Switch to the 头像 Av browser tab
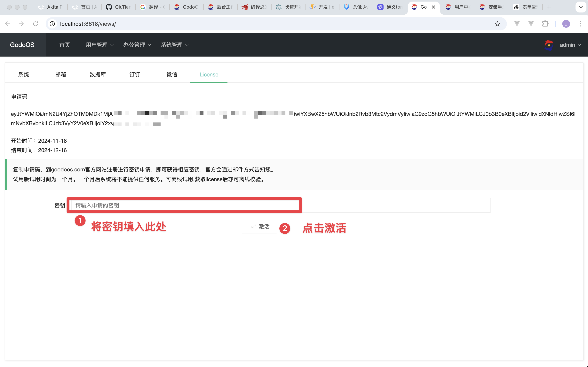588x367 pixels. click(x=356, y=7)
